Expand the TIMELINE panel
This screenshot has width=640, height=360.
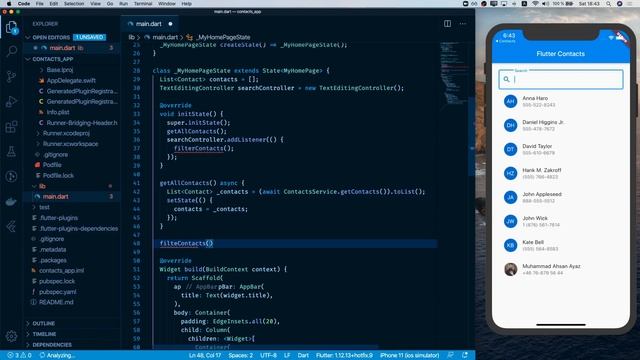[x=44, y=334]
